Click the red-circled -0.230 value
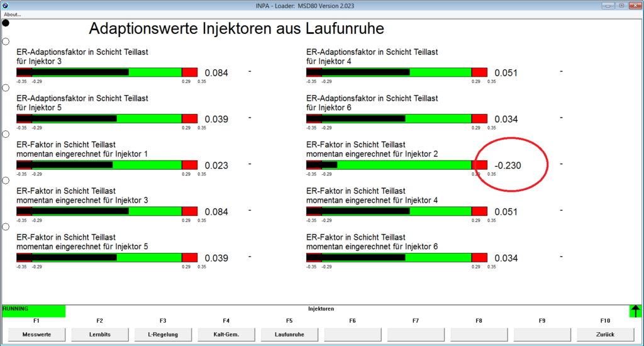 pyautogui.click(x=508, y=165)
